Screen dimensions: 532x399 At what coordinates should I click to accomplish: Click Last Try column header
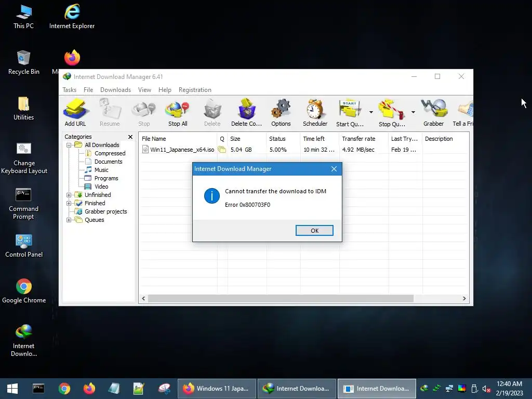[405, 139]
